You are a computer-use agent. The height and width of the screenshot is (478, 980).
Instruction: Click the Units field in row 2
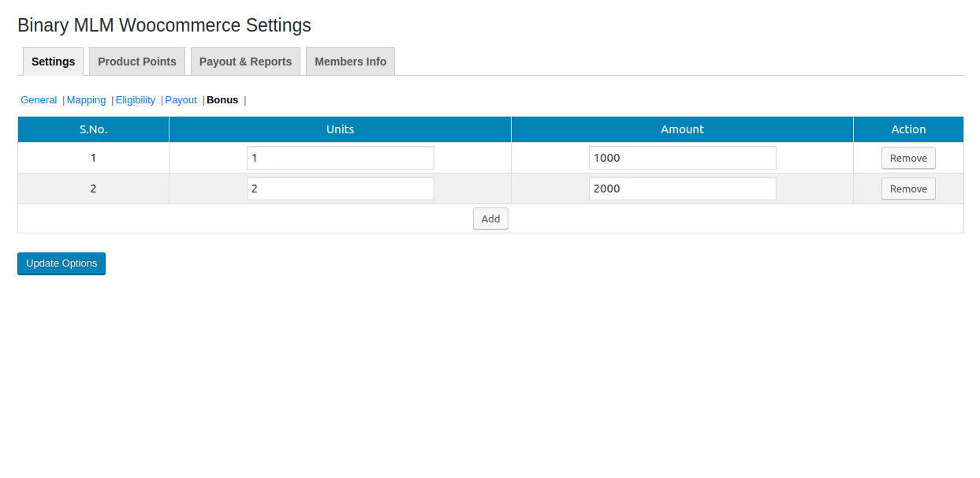(x=340, y=189)
